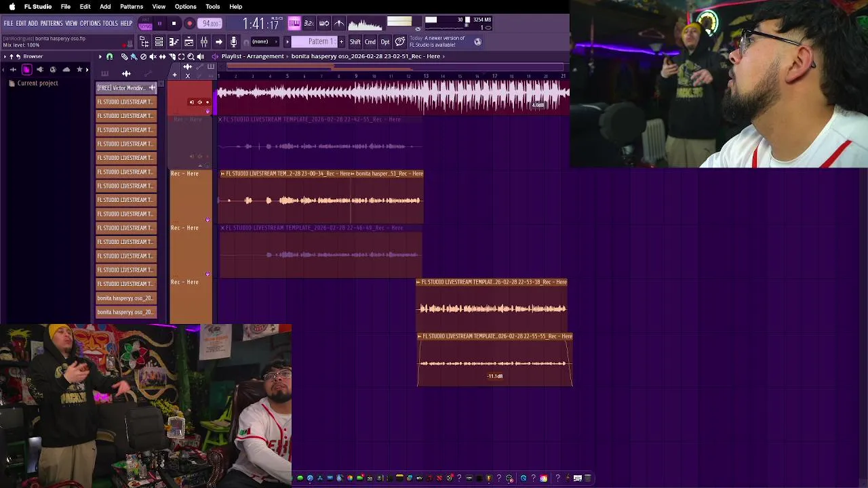Screen dimensions: 868x488
Task: Select the Delete tool
Action: [143, 56]
